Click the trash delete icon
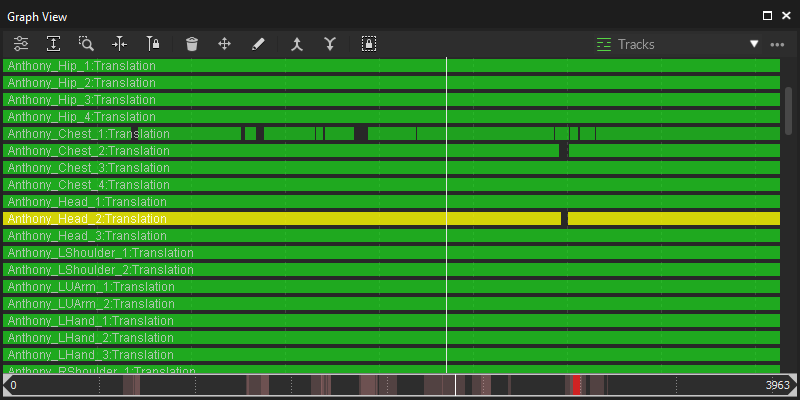The image size is (800, 400). pos(192,44)
